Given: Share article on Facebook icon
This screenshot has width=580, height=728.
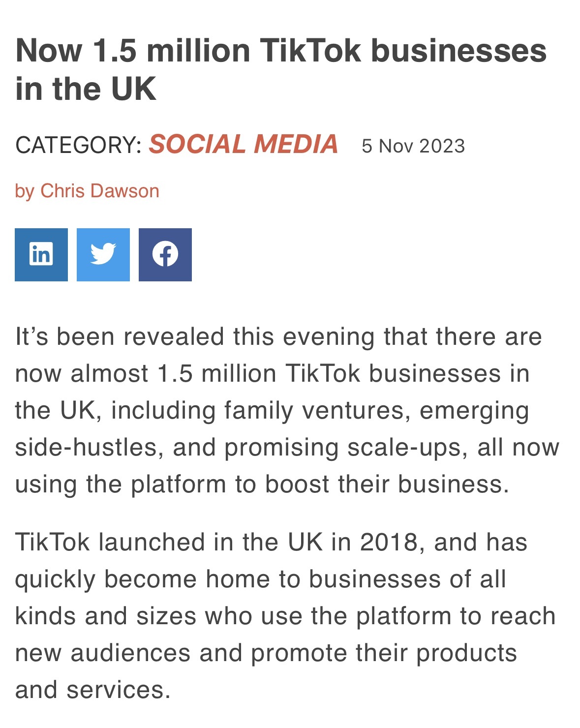Looking at the screenshot, I should (165, 255).
